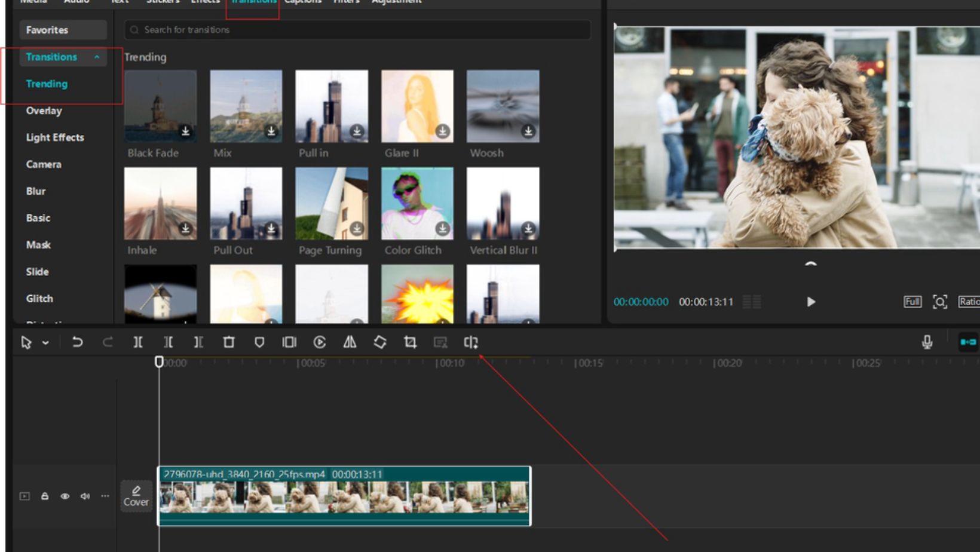Click the current timecode 00:00:00:00
Viewport: 980px width, 552px height.
click(641, 302)
